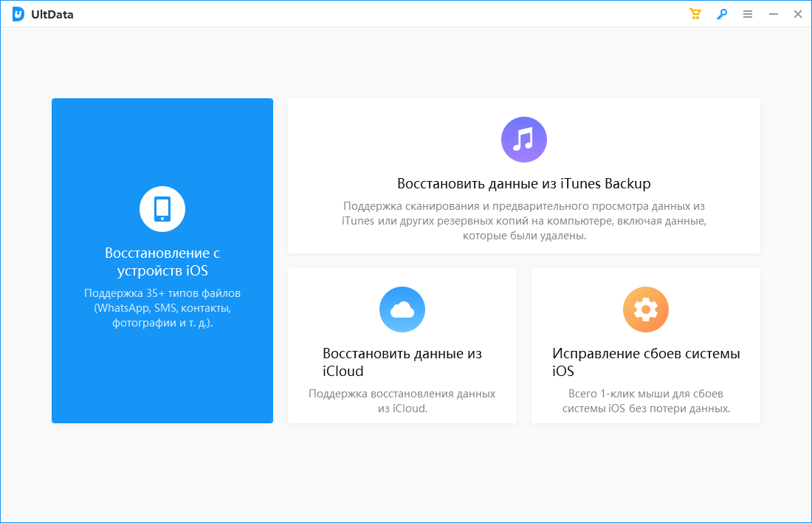Open the shopping cart purchase icon

click(x=695, y=15)
